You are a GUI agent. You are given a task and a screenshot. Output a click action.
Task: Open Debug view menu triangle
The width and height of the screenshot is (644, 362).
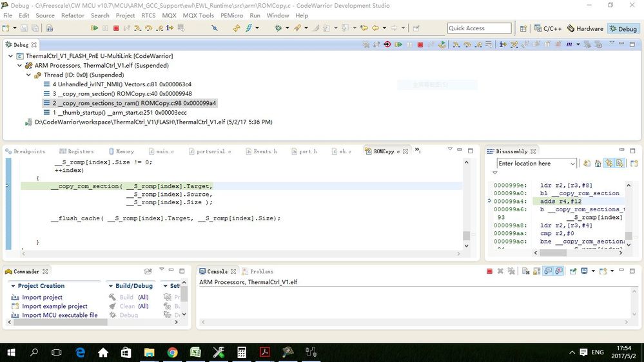(612, 43)
